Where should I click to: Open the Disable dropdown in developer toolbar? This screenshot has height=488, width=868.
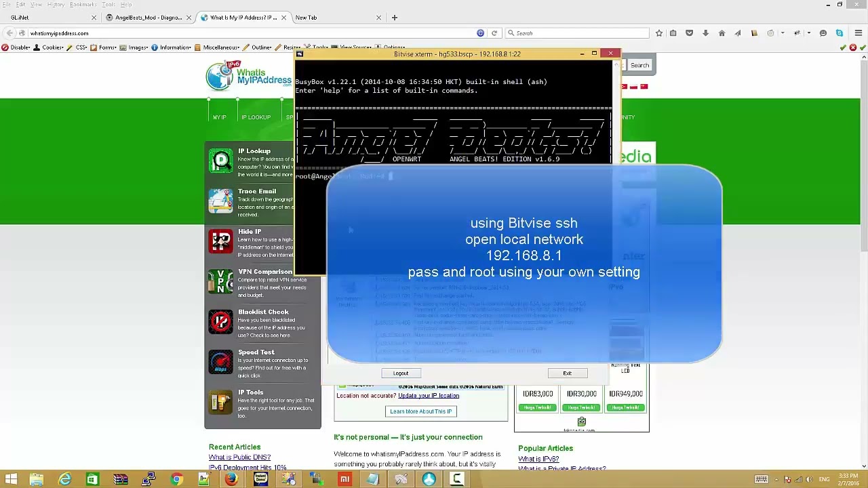17,47
